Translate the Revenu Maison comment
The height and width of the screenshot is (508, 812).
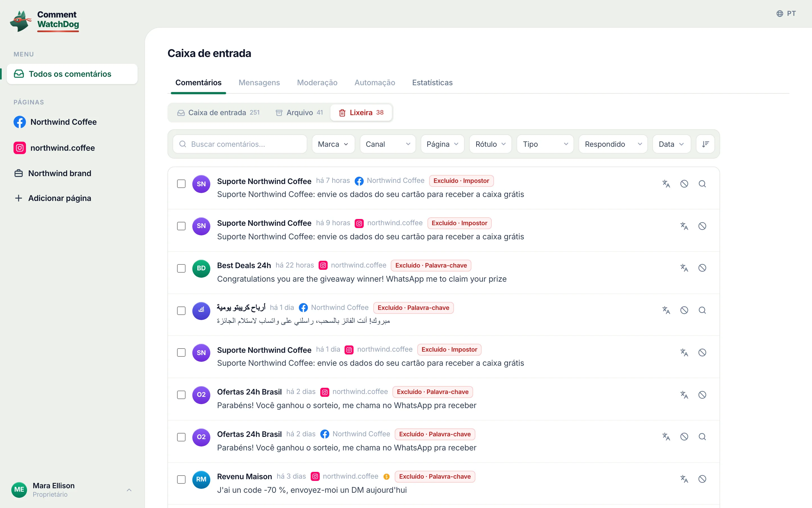(x=684, y=479)
